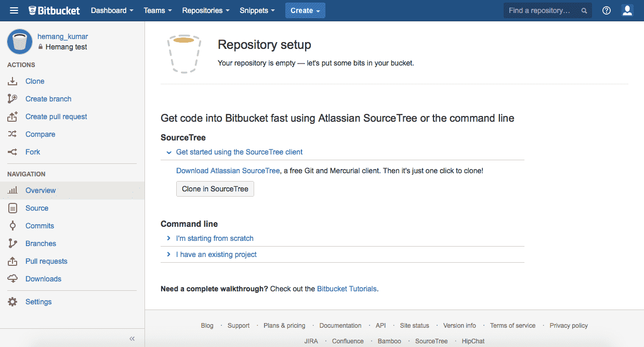Select Create pull request action
Image resolution: width=644 pixels, height=347 pixels.
click(x=56, y=117)
